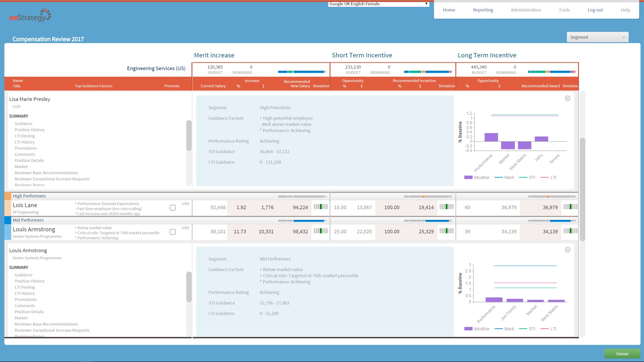Open LTI Vesting under Louis Armstrong summary
The width and height of the screenshot is (644, 362).
click(x=25, y=287)
